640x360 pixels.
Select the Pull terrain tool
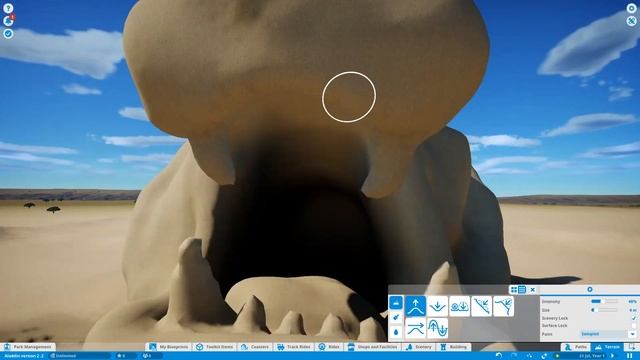[416, 306]
